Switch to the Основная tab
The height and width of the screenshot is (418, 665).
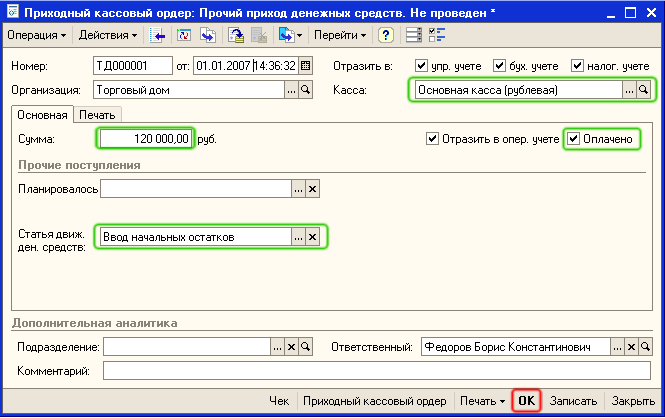[x=42, y=115]
